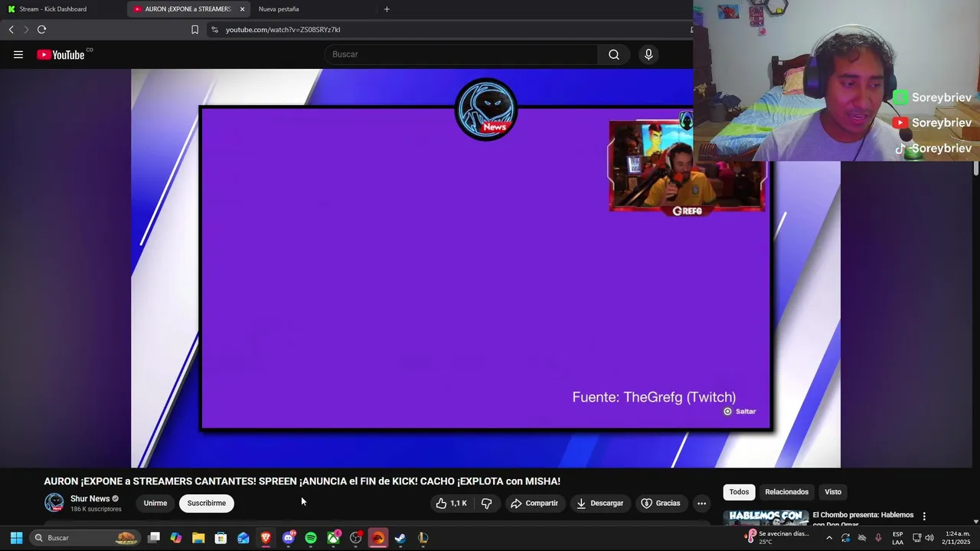Open Xbox app from taskbar
Screen dimensions: 980x551
(x=333, y=537)
